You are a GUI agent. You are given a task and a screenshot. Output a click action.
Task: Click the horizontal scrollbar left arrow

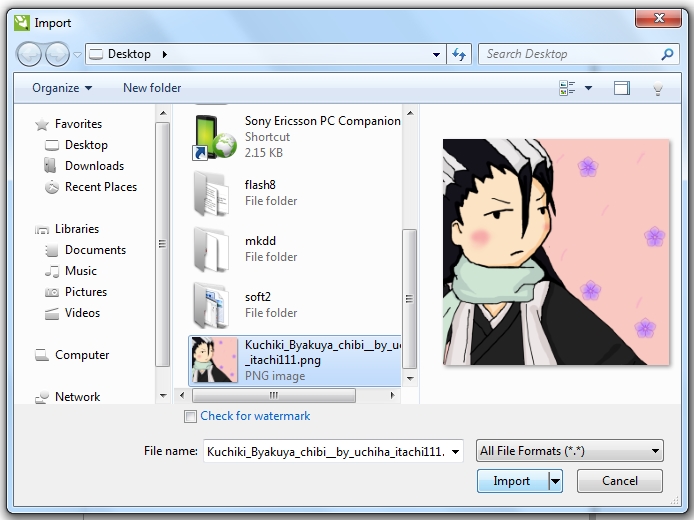[x=182, y=395]
